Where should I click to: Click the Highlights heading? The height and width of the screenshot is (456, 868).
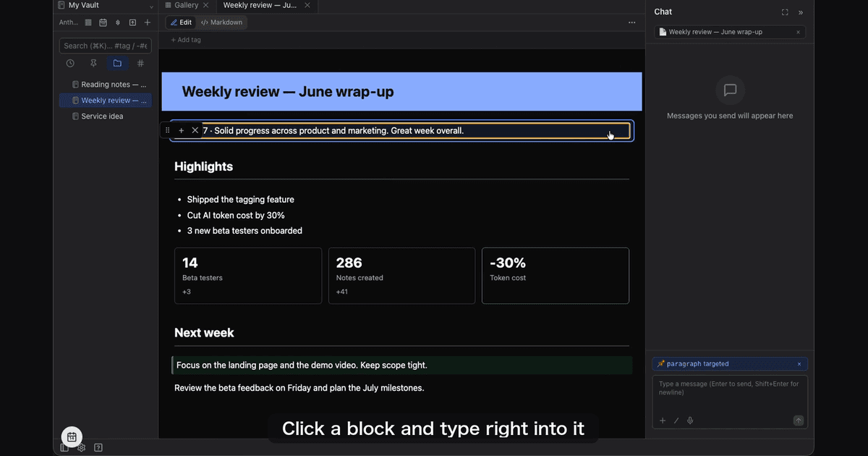coord(203,166)
